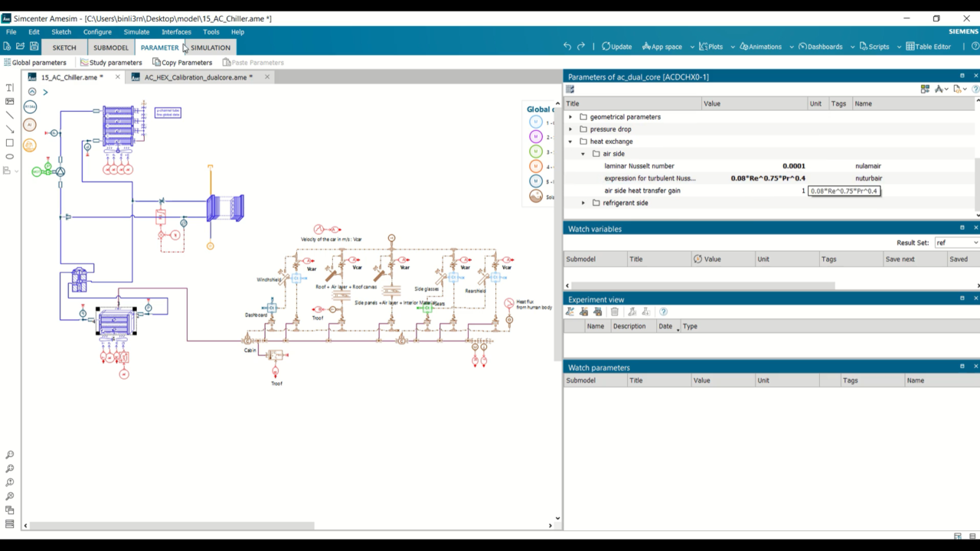Screen dimensions: 980x551
Task: Select the Rectangle drawing tool
Action: point(10,143)
